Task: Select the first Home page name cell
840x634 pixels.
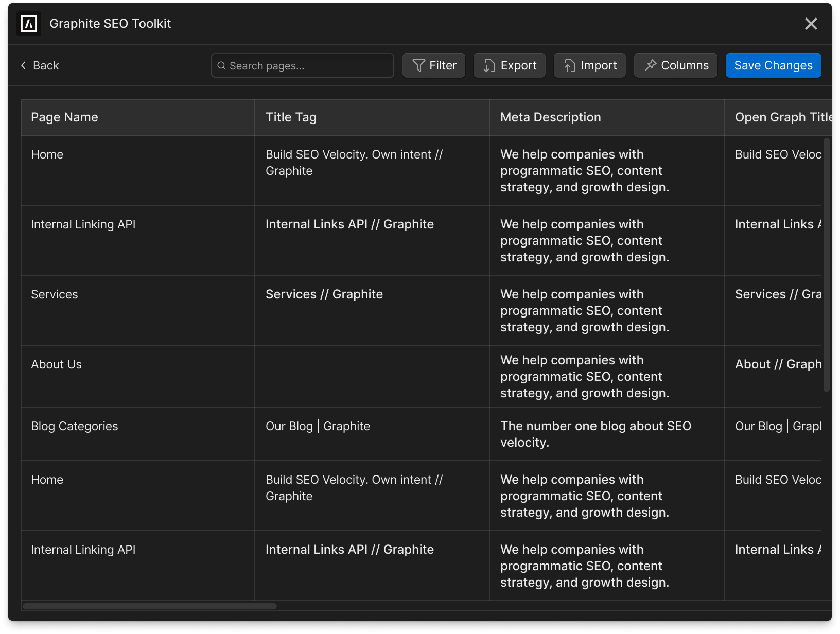Action: [138, 170]
